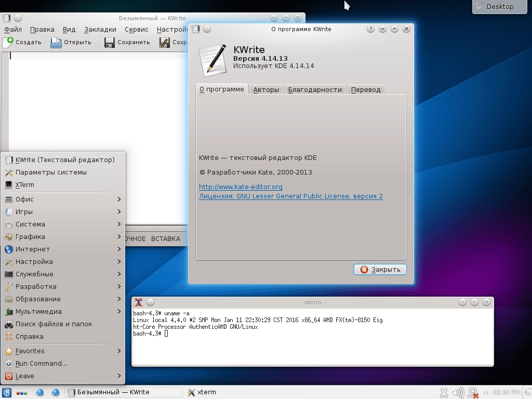Show hidden tray icons arrow
The image size is (532, 399).
coord(486,393)
